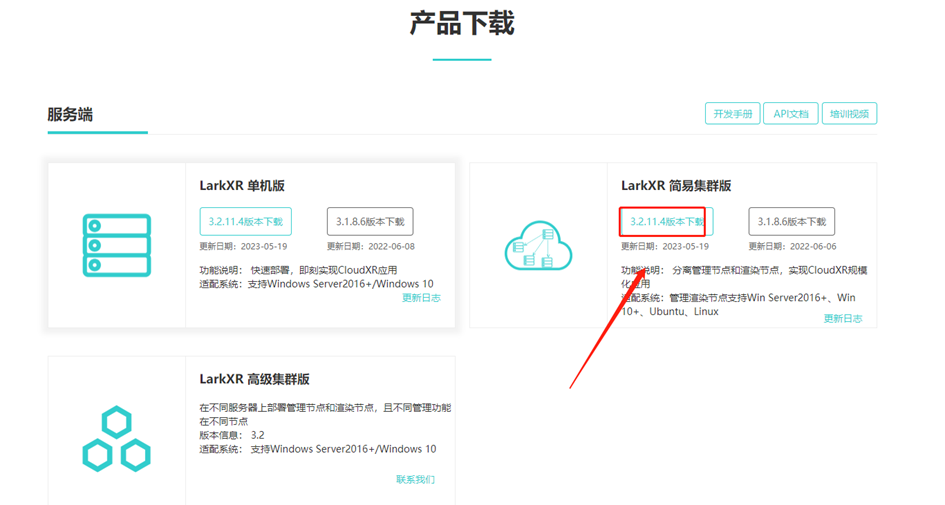945x505 pixels.
Task: Open 更新日志 under LarkXR 单机版
Action: coord(421,298)
